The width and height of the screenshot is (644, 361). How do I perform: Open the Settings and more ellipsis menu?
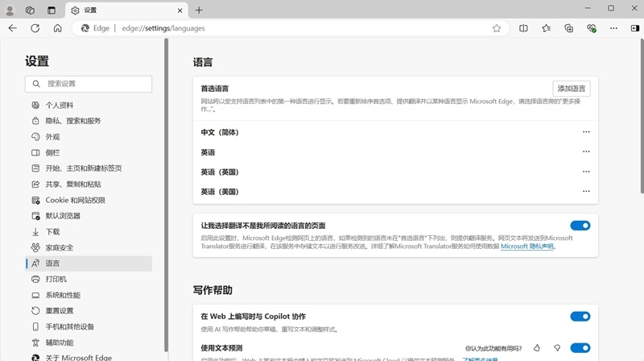613,28
